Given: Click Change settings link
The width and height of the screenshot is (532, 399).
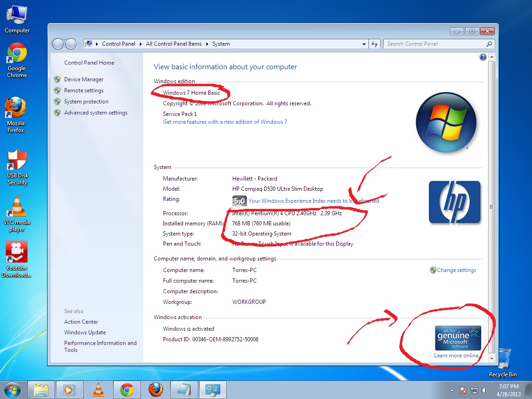Looking at the screenshot, I should tap(456, 270).
